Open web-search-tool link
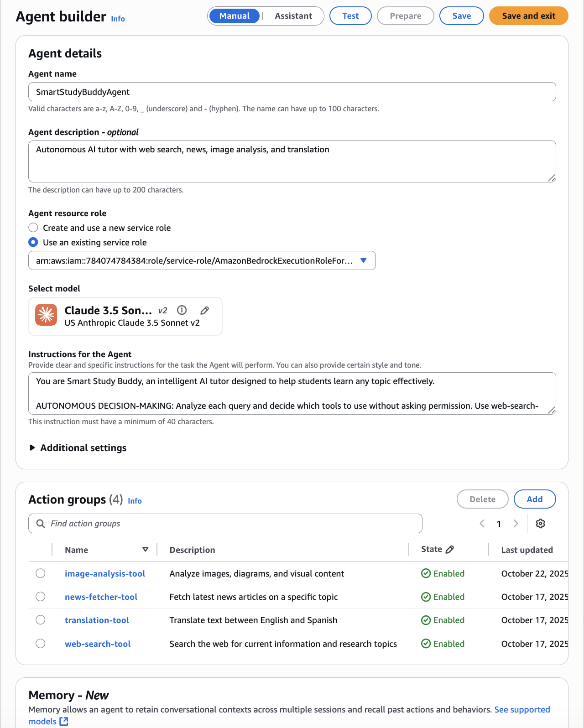Image resolution: width=584 pixels, height=728 pixels. 98,644
